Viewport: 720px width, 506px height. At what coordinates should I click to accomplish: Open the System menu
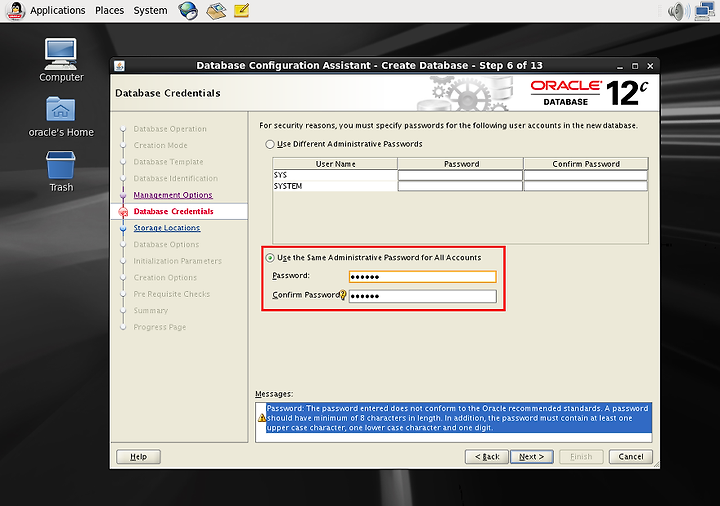pyautogui.click(x=150, y=10)
